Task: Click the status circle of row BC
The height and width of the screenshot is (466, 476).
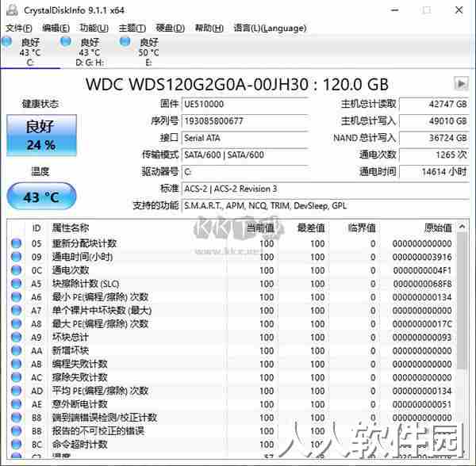Action: [x=17, y=444]
